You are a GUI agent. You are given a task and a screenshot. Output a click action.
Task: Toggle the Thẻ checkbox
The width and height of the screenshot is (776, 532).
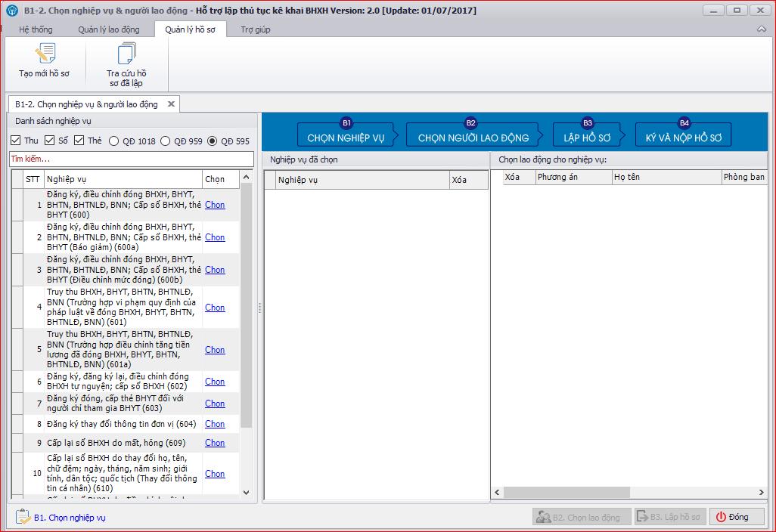[79, 141]
